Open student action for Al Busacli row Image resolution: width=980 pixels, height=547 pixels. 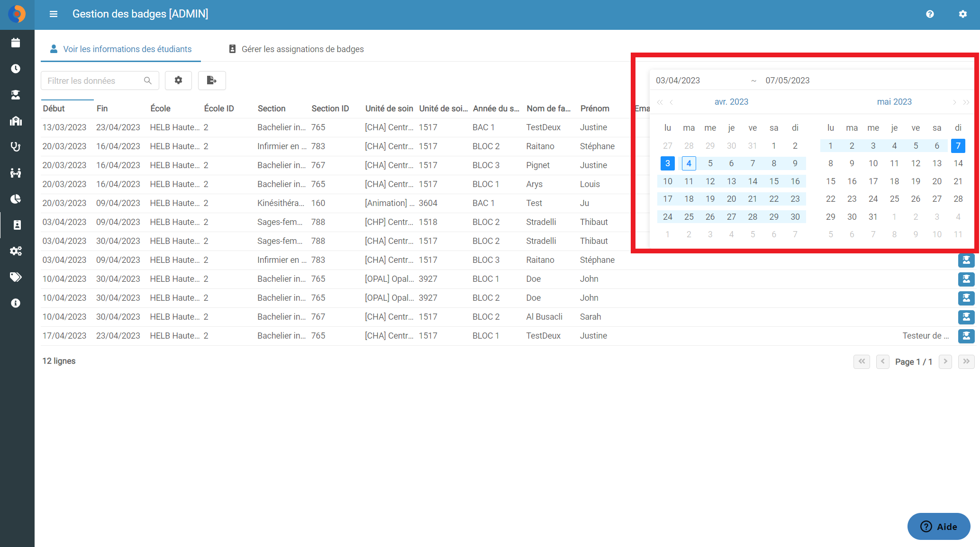966,317
